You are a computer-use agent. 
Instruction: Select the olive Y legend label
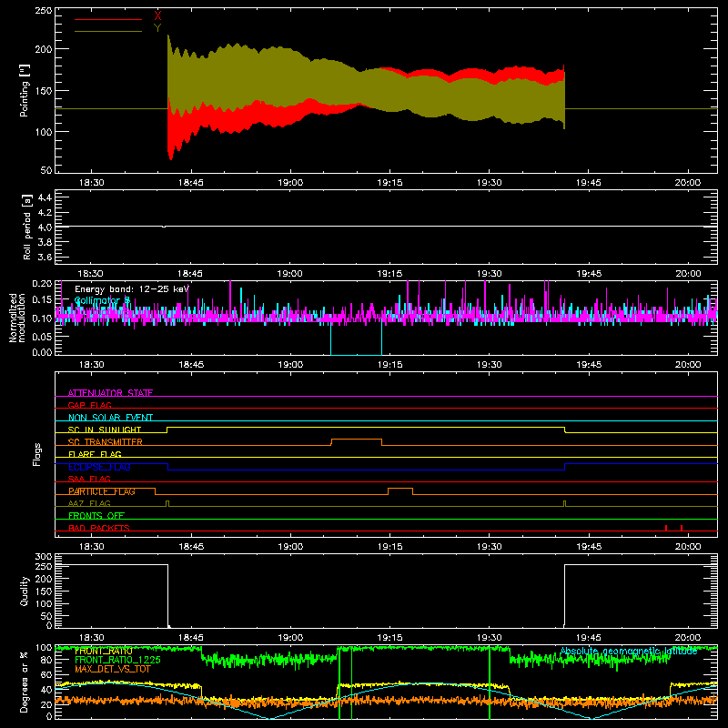point(157,28)
